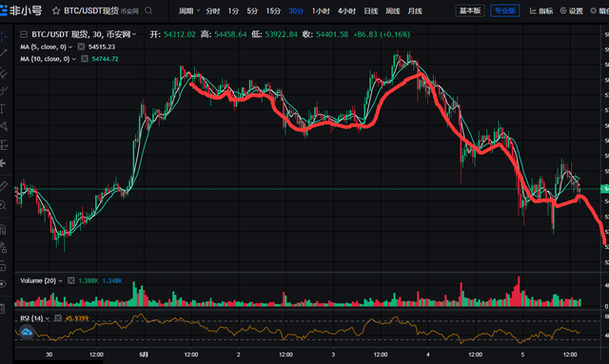Remove the MA (10, close, 0) indicator
Image resolution: width=609 pixels, height=364 pixels.
point(85,59)
